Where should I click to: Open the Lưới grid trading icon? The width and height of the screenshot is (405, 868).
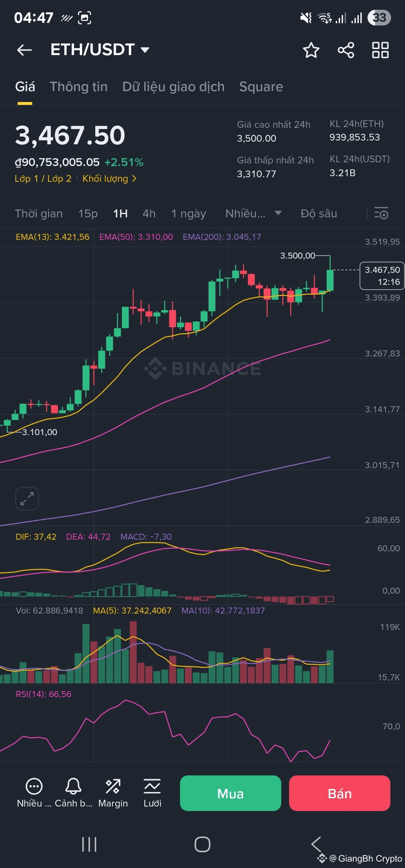click(152, 793)
